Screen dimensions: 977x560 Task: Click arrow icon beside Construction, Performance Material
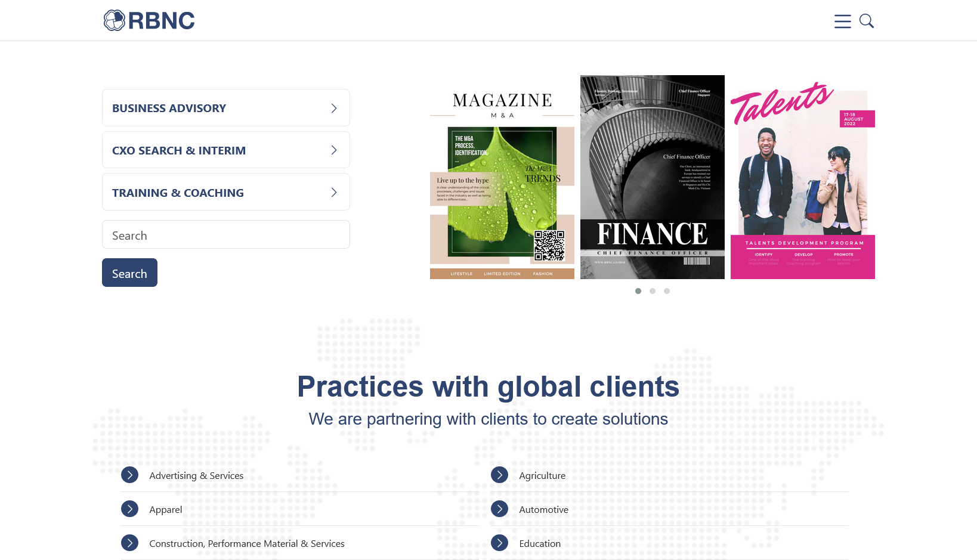pyautogui.click(x=129, y=543)
